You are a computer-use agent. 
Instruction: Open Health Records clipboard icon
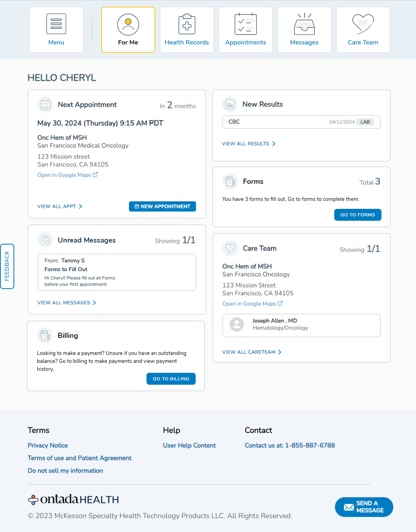(x=187, y=25)
